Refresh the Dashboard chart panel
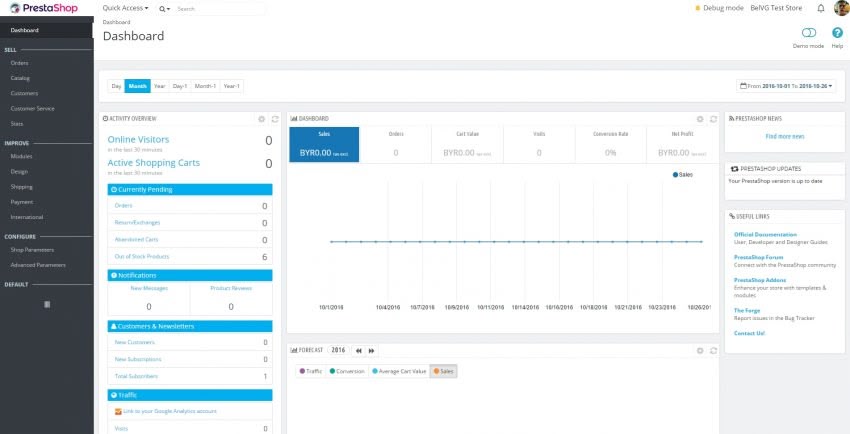The height and width of the screenshot is (434, 850). pos(713,119)
